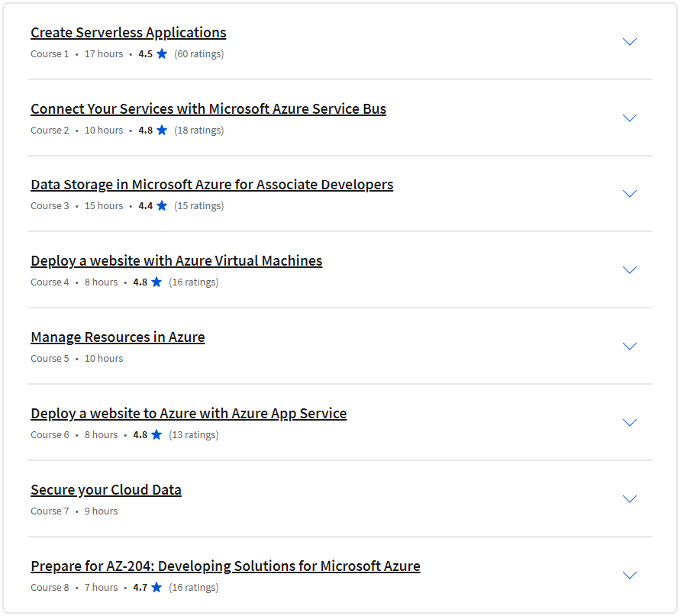
Task: Click the "Course 6" label
Action: click(x=50, y=434)
